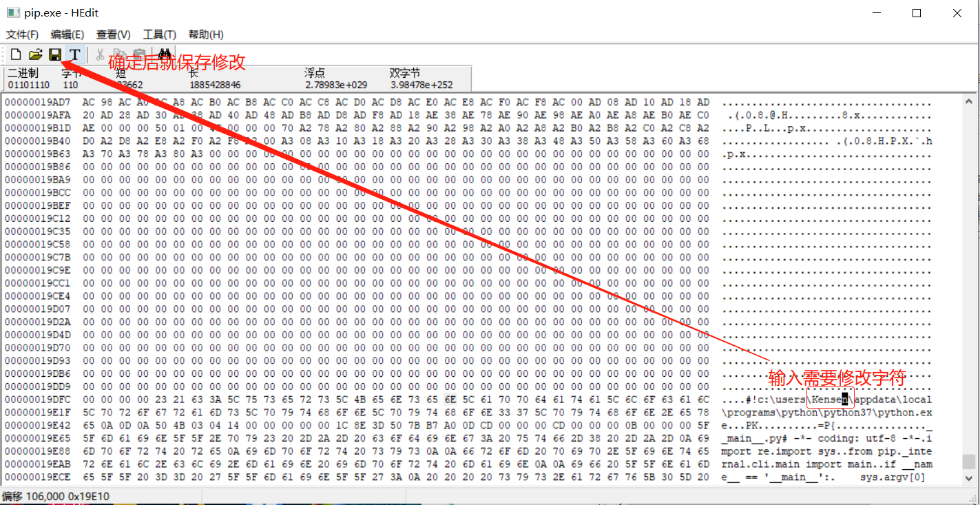This screenshot has width=980, height=505.
Task: Click the HEdit app icon in title bar
Action: point(12,13)
